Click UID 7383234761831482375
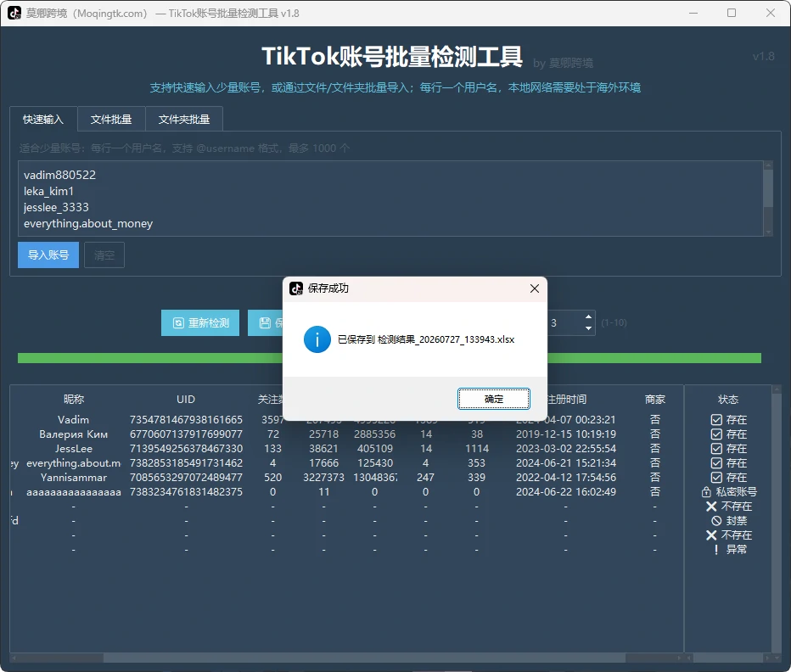This screenshot has width=791, height=672. (x=186, y=492)
